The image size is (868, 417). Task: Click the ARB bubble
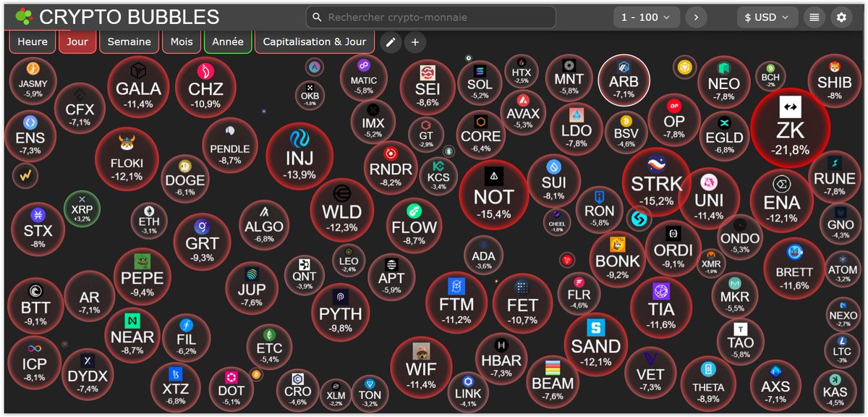click(624, 80)
